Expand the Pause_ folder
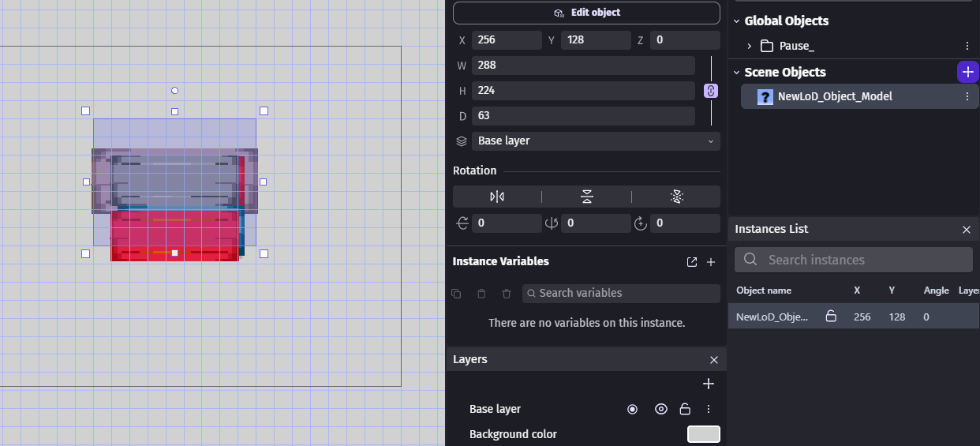The image size is (980, 446). [x=750, y=46]
